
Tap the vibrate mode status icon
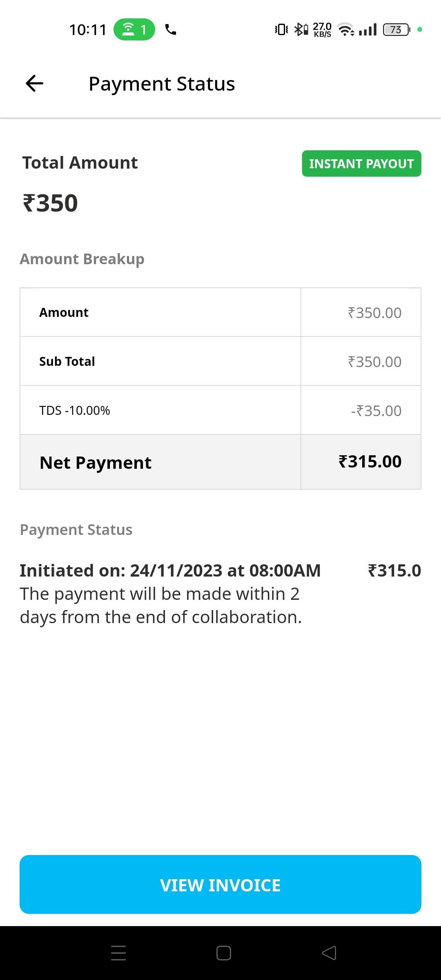click(281, 29)
